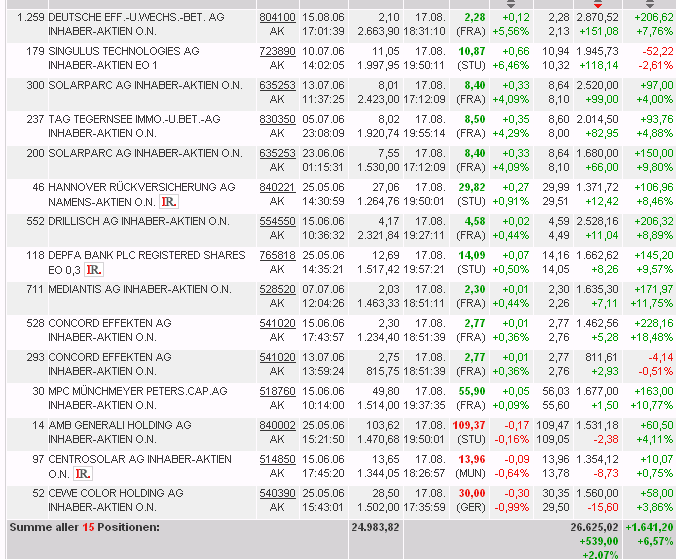Open the IR icon beside Centrosolar AG
The image size is (676, 559).
pyautogui.click(x=83, y=474)
